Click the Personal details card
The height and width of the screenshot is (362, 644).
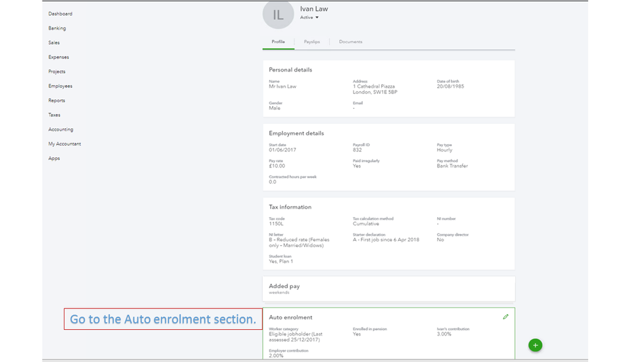389,89
